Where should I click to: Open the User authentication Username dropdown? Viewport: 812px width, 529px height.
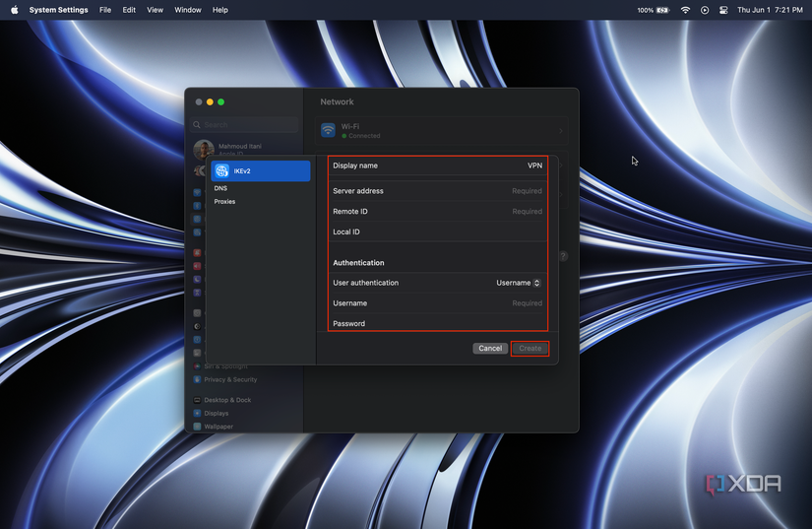(x=518, y=283)
